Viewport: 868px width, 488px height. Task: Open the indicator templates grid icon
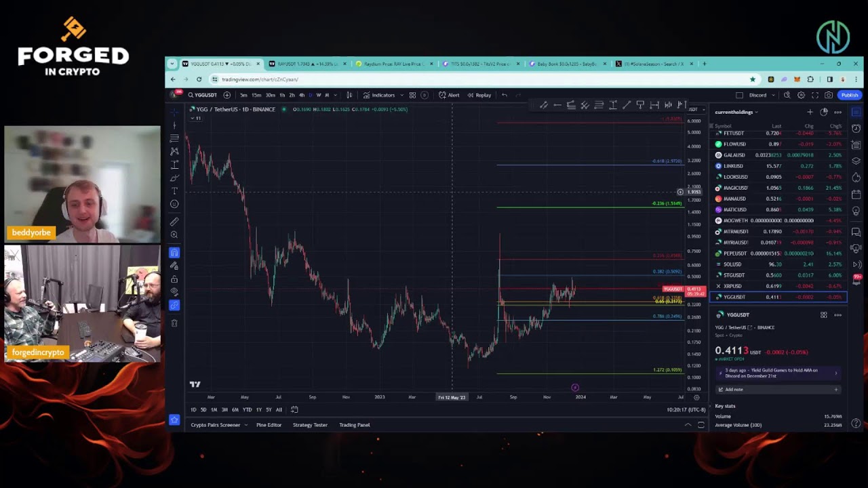point(412,95)
